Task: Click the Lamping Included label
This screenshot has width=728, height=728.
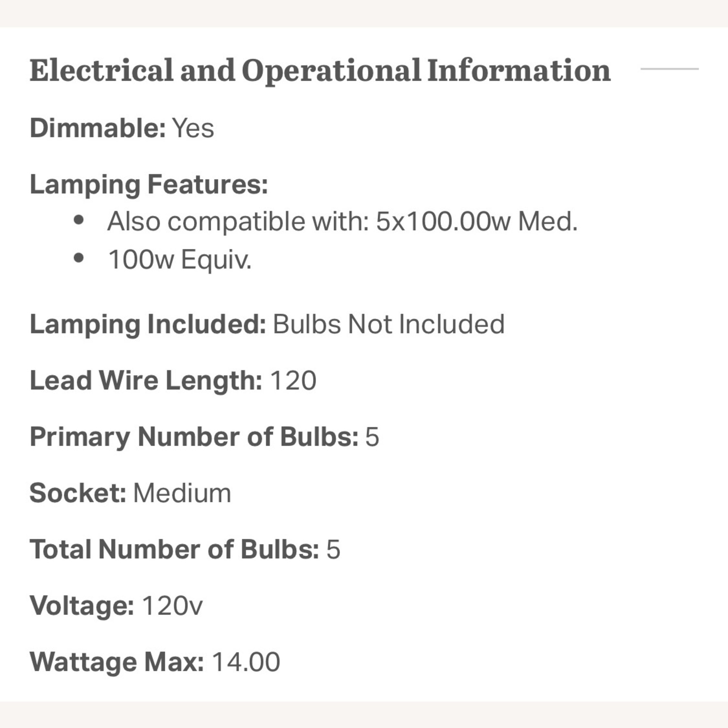Action: (148, 324)
